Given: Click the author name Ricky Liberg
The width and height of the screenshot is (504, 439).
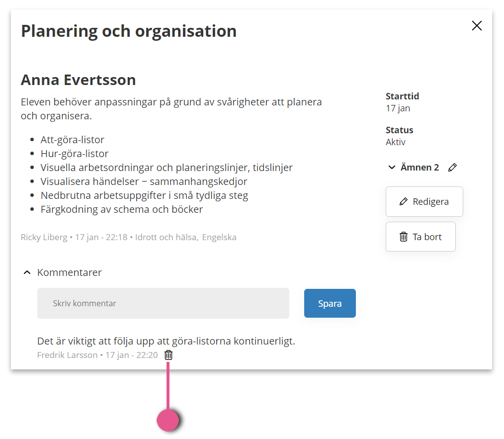Looking at the screenshot, I should coord(44,237).
